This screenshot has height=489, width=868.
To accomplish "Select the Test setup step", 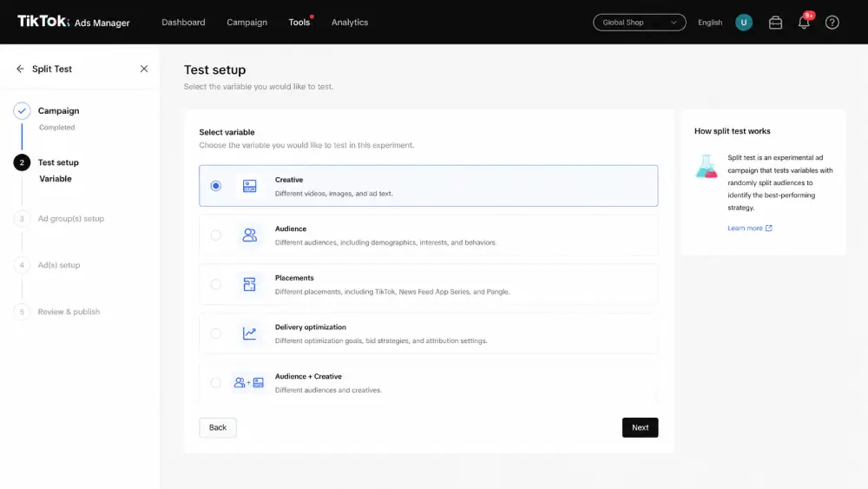I will click(58, 162).
